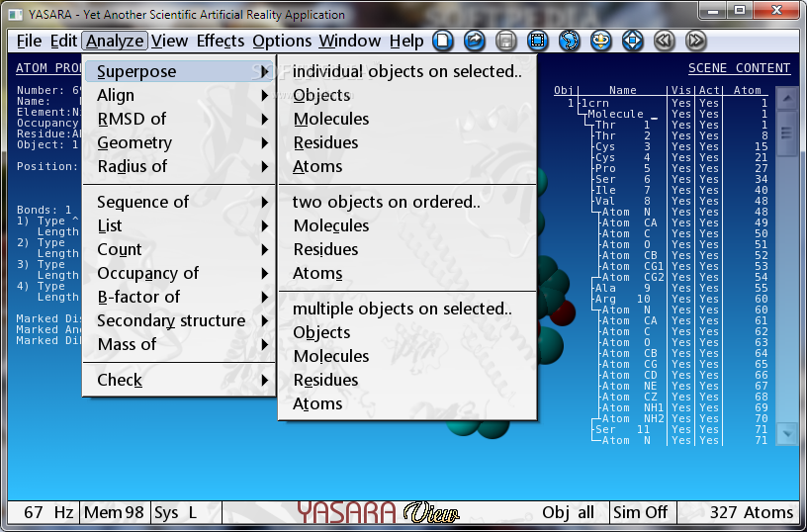Select residue Pro 5 in scene tree
Image resolution: width=807 pixels, height=532 pixels.
[x=623, y=168]
